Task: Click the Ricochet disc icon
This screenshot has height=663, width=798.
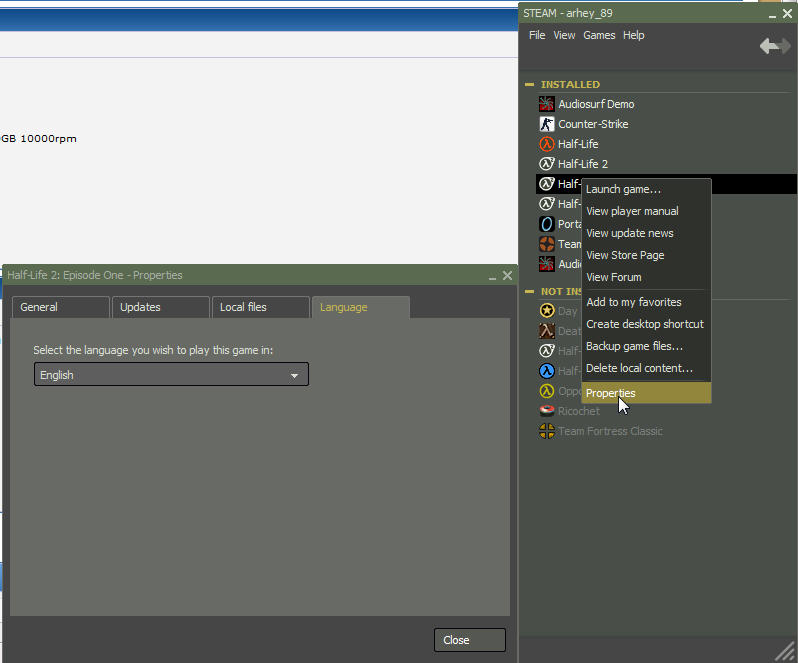Action: tap(547, 411)
